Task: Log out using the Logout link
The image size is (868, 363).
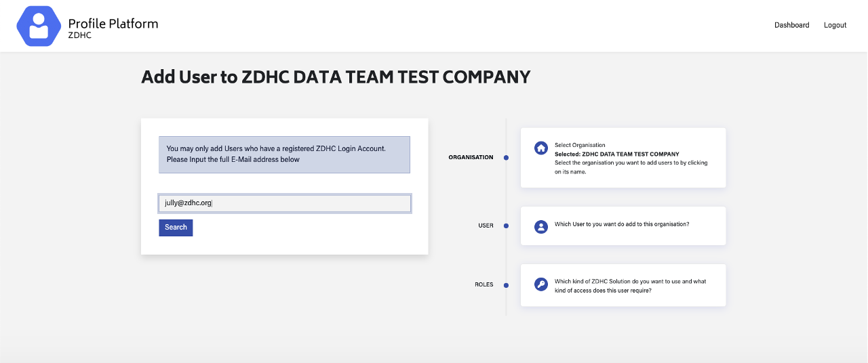Action: 835,25
